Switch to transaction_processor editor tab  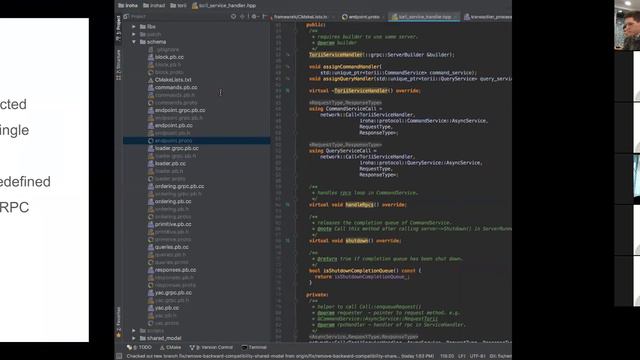click(487, 17)
